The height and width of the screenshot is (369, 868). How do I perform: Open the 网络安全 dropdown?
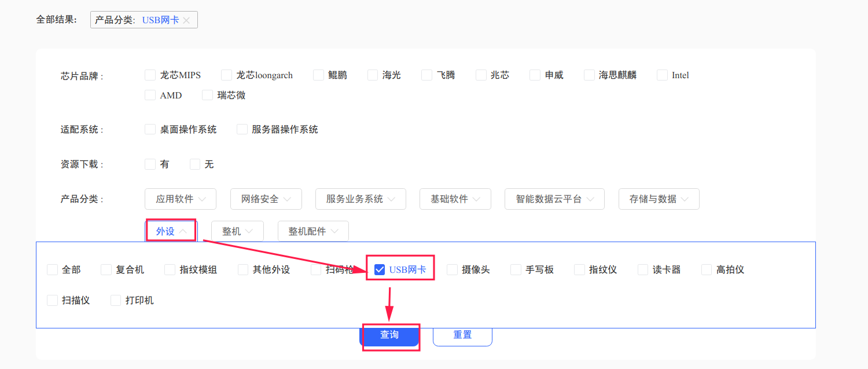[x=266, y=199]
